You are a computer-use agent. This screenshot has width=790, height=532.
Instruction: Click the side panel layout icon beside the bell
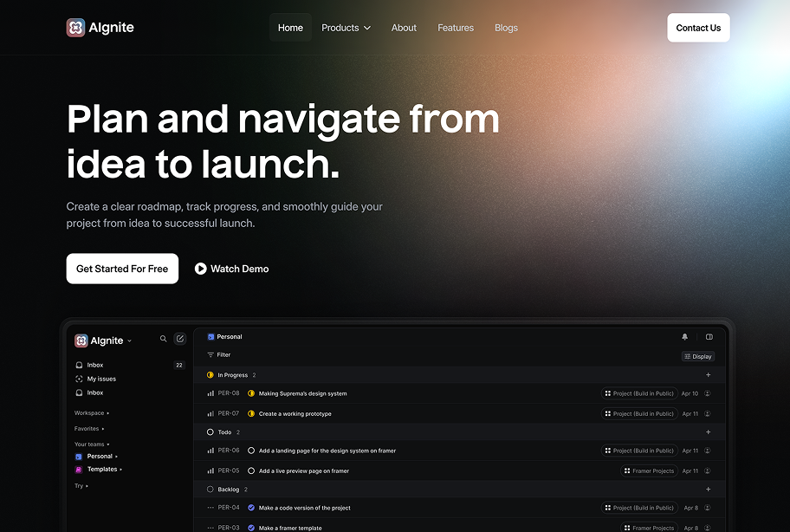pyautogui.click(x=709, y=336)
